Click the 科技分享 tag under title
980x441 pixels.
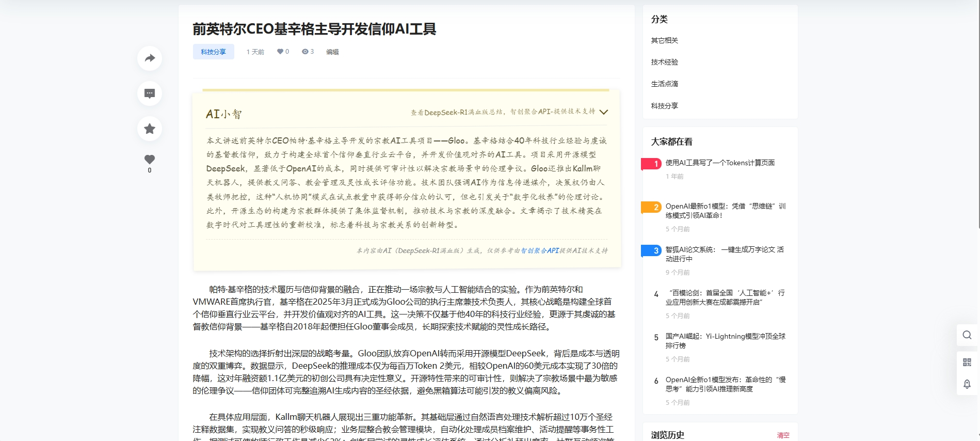[213, 52]
